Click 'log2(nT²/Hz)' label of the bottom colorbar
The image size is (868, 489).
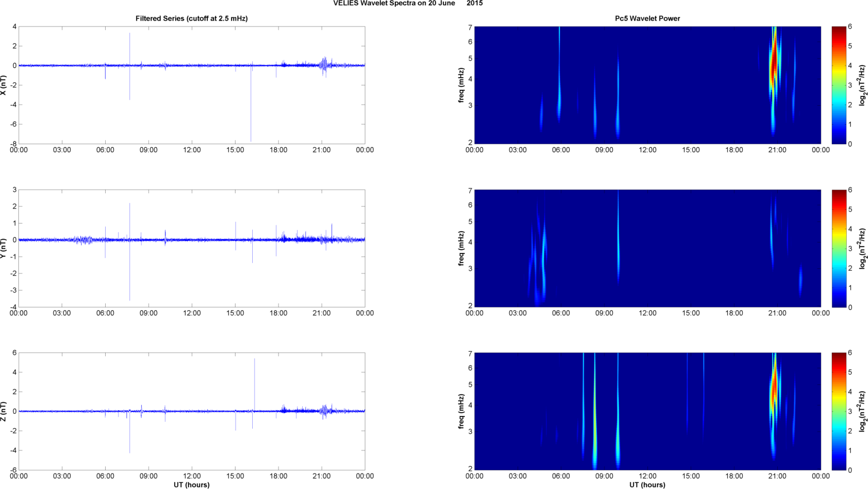[863, 411]
